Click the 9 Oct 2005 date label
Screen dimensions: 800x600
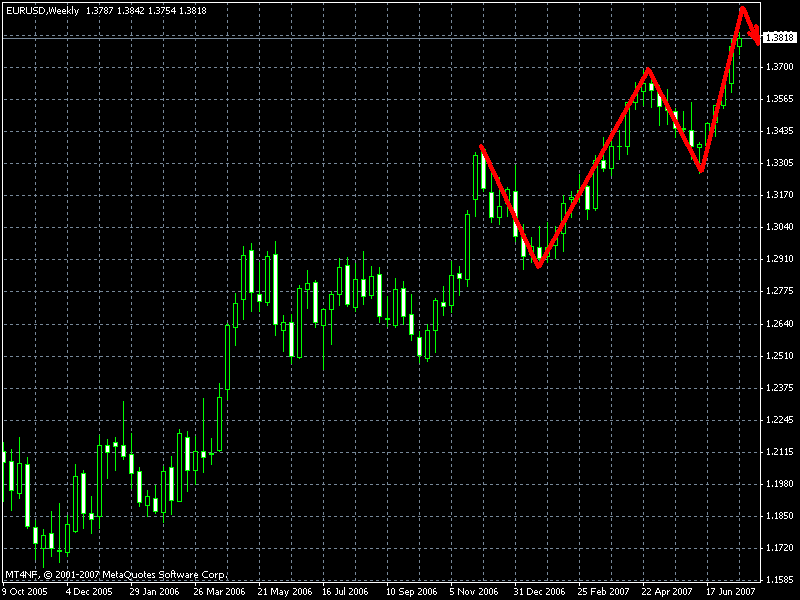pos(24,592)
